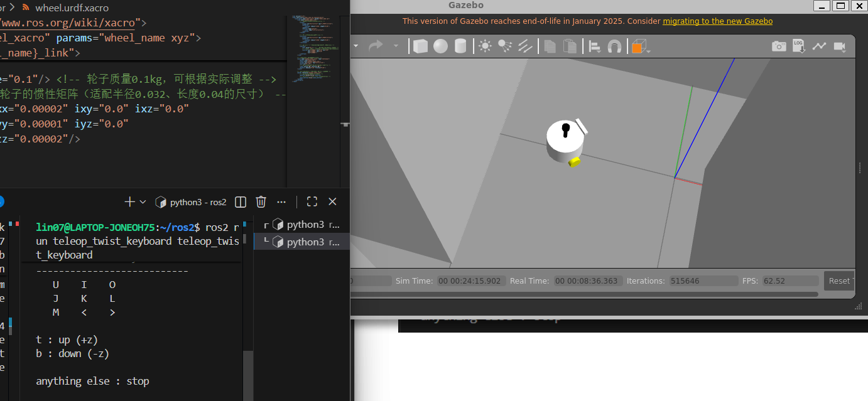Click the 't : up (+z)' terminal line
This screenshot has height=401, width=868.
67,340
